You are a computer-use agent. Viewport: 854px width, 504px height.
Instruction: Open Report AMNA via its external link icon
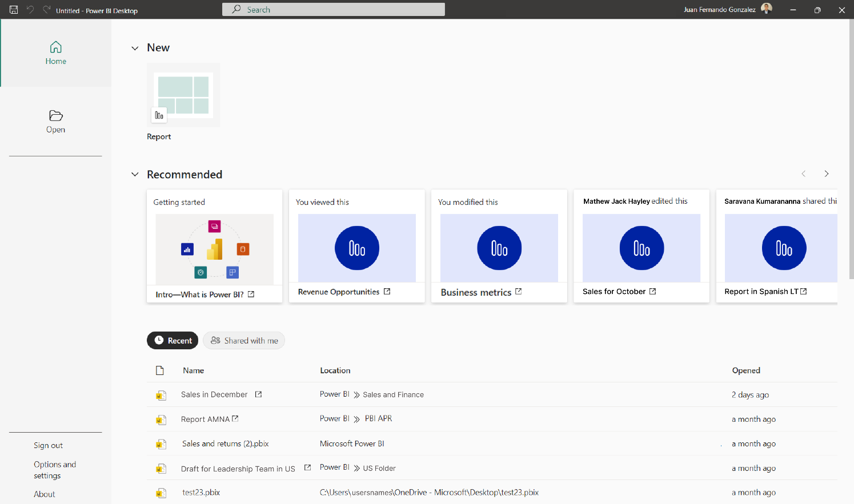click(235, 418)
